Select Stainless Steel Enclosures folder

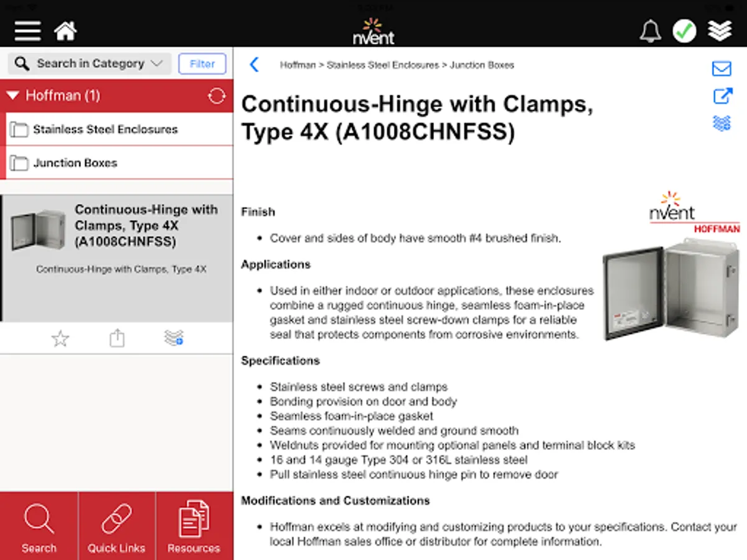119,129
